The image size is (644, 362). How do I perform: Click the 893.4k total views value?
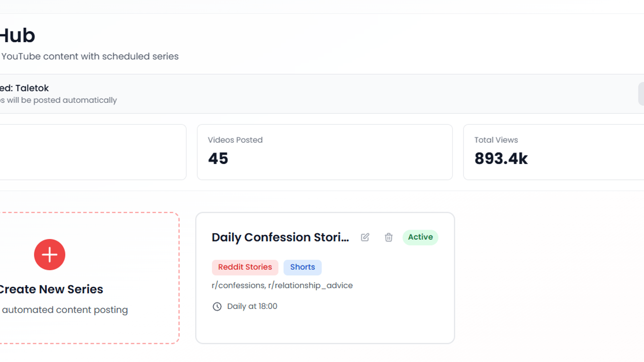(501, 158)
